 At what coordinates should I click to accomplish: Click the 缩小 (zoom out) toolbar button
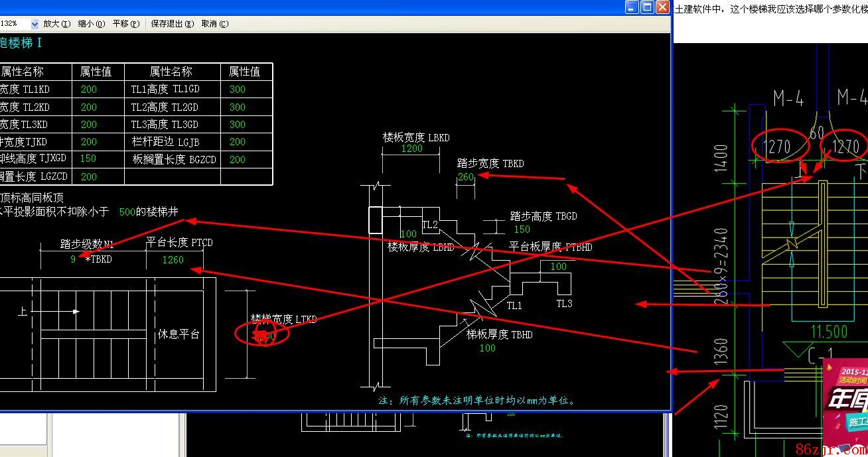(x=91, y=24)
